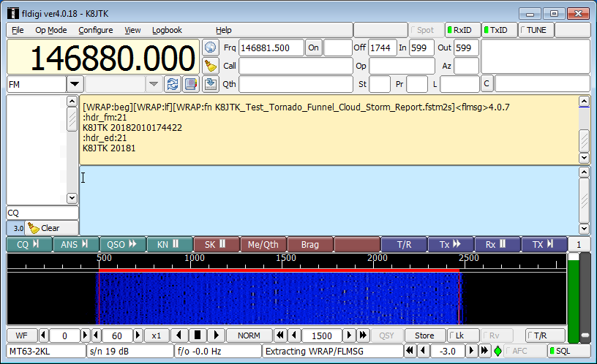Click the refresh rig memory icon
Screen dimensions: 597x364
tap(173, 84)
